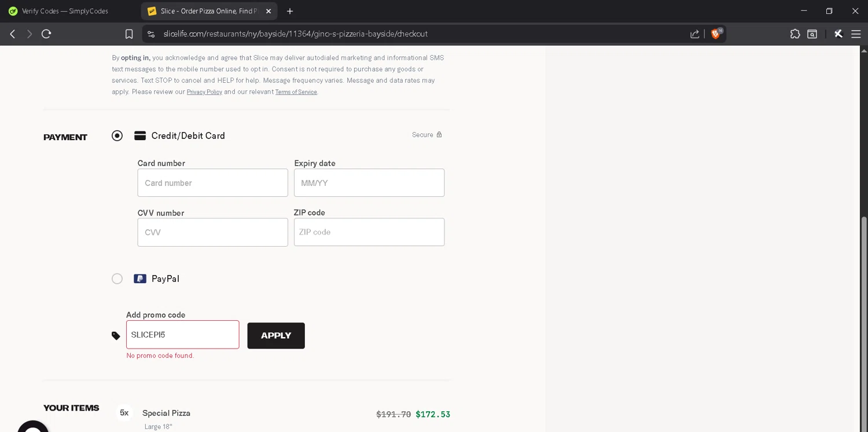The width and height of the screenshot is (868, 432).
Task: Click the YOUR ITEMS section heading
Action: click(x=71, y=408)
